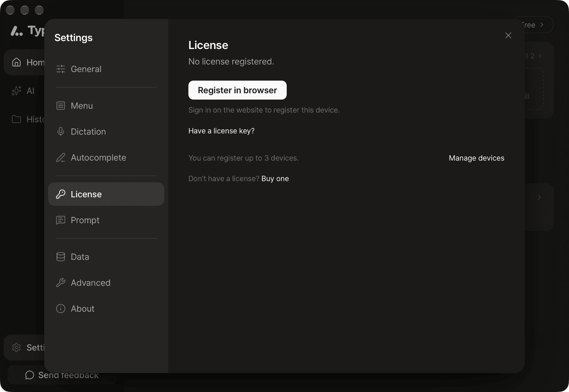Switch to Autocomplete settings

[106, 157]
